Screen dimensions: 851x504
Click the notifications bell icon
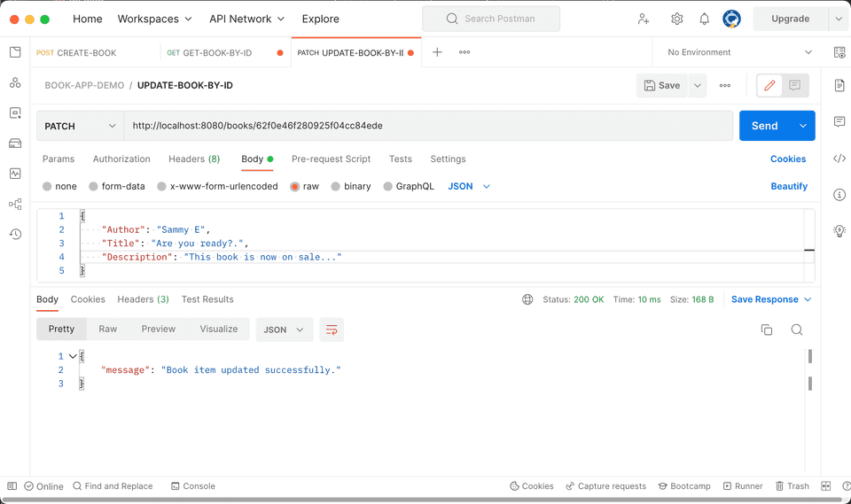coord(704,19)
